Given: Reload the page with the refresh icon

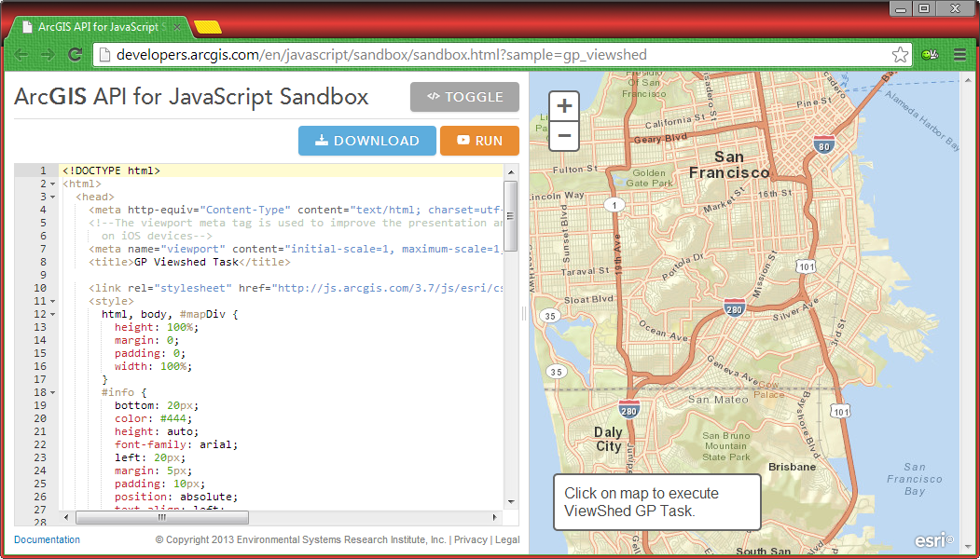Looking at the screenshot, I should (75, 55).
